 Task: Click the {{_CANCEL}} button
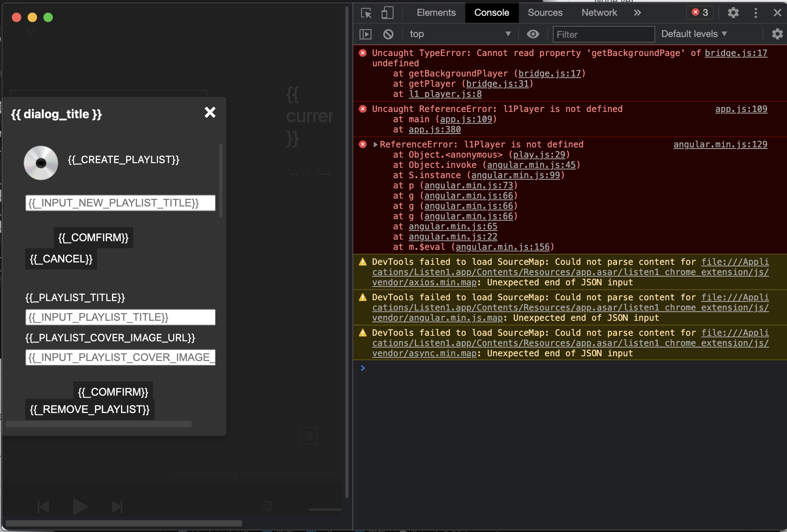click(x=61, y=259)
